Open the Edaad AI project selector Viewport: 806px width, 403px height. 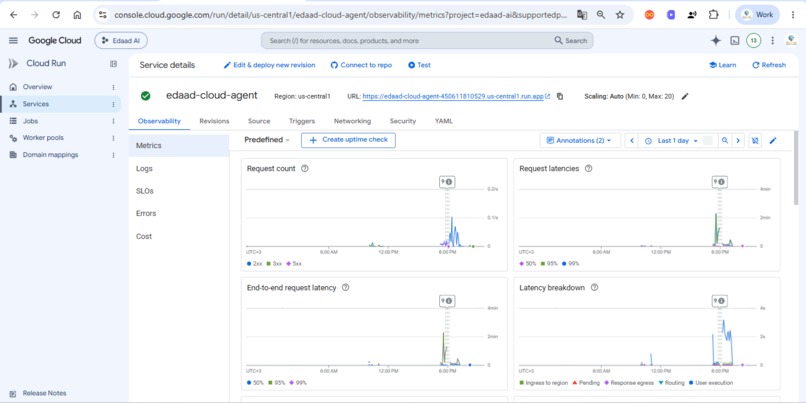point(121,41)
